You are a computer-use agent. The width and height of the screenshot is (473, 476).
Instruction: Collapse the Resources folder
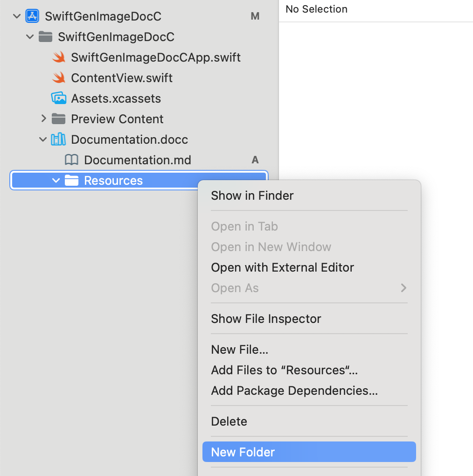tap(56, 181)
